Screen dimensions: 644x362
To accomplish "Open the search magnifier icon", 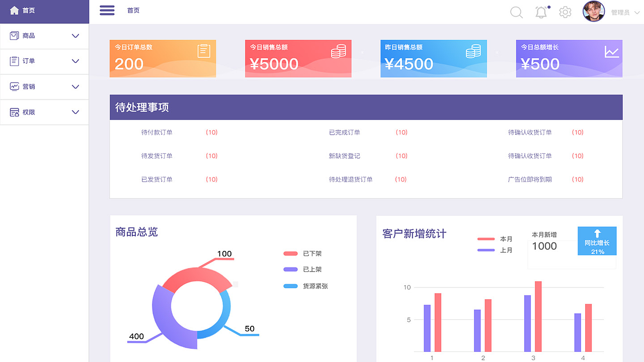I will click(x=516, y=12).
